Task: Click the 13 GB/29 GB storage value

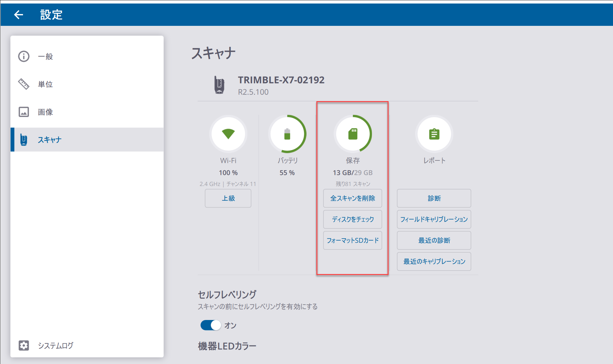Action: [x=353, y=173]
